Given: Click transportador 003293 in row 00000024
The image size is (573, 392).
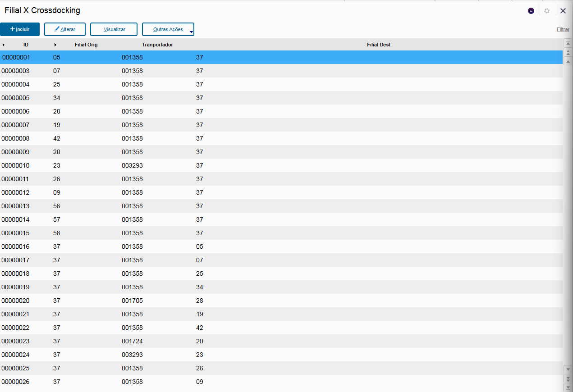Looking at the screenshot, I should point(132,355).
